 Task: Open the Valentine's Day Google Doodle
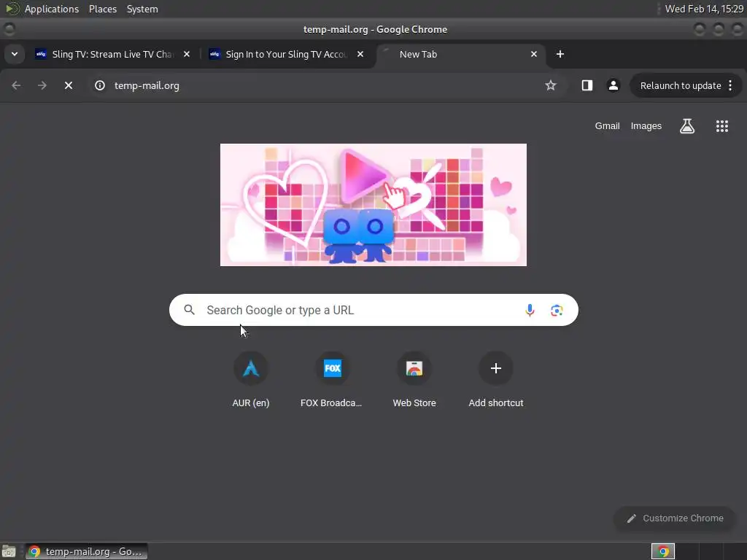pyautogui.click(x=373, y=205)
